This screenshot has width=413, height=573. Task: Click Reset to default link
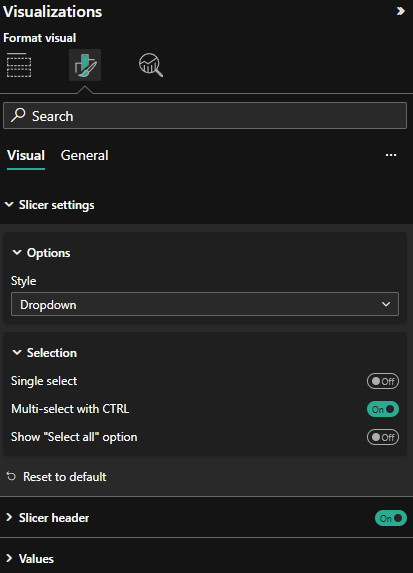[x=65, y=477]
